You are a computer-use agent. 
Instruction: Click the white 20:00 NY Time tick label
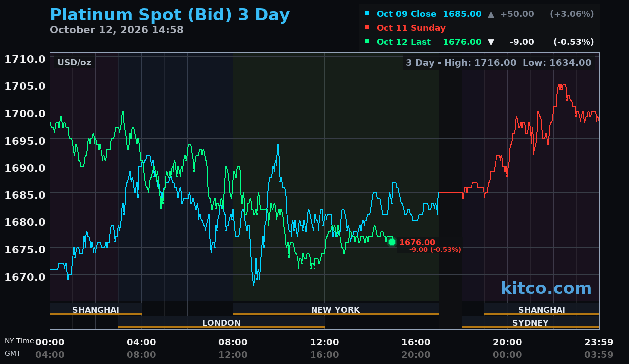click(507, 342)
